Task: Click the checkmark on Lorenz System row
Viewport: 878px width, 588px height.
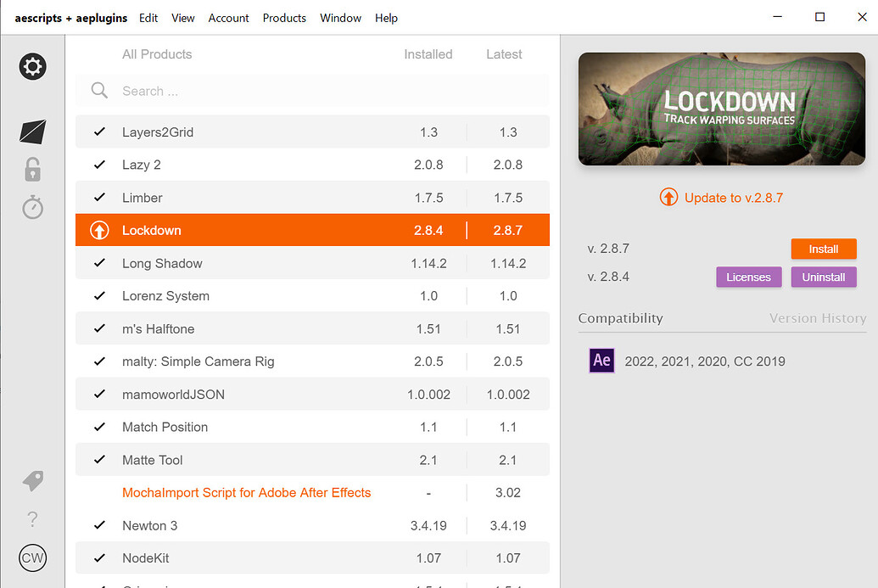Action: click(x=99, y=295)
